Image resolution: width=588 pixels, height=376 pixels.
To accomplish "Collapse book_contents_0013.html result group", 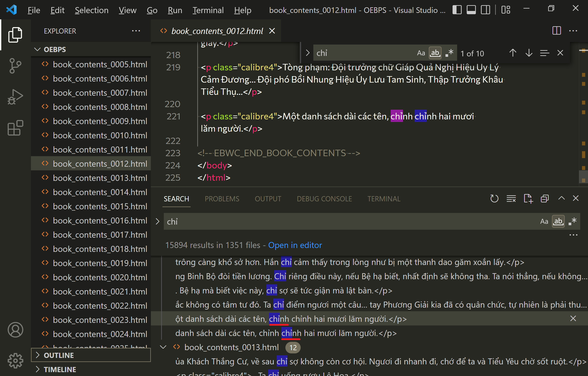I will pyautogui.click(x=163, y=347).
